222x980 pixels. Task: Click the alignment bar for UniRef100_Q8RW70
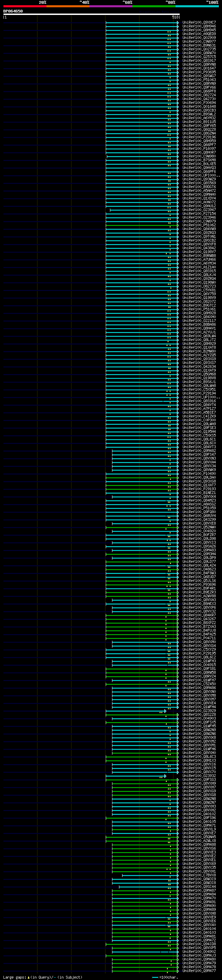click(x=142, y=53)
